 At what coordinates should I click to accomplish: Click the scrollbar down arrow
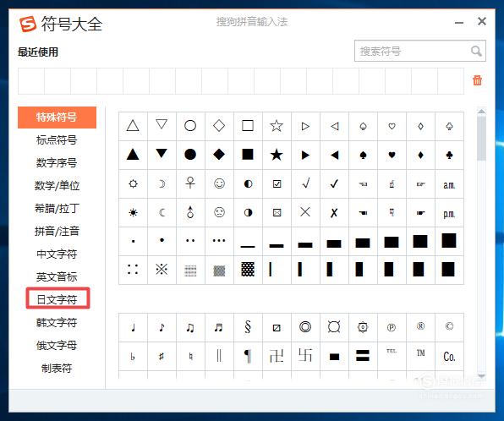(x=481, y=376)
